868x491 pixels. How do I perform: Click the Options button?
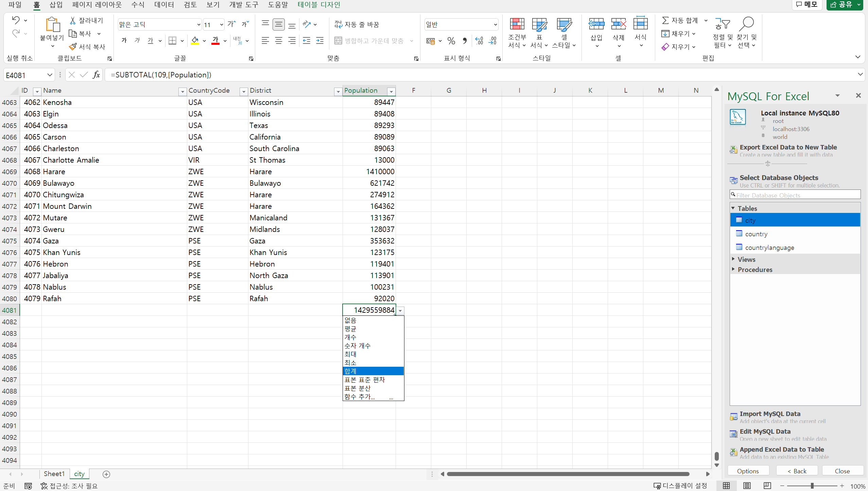pos(748,471)
